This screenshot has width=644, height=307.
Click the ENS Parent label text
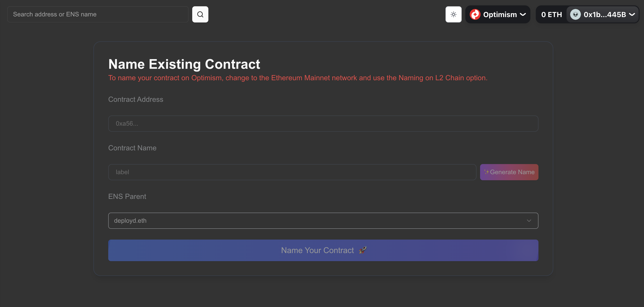(x=127, y=196)
